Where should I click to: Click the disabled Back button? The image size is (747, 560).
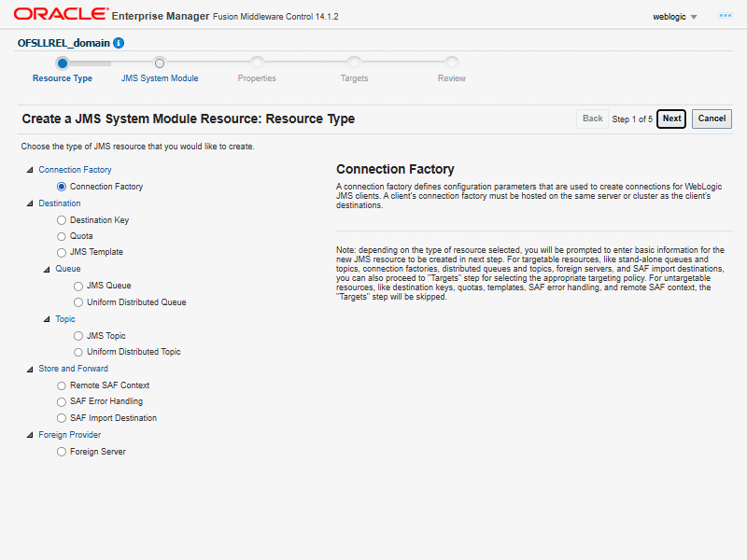592,119
